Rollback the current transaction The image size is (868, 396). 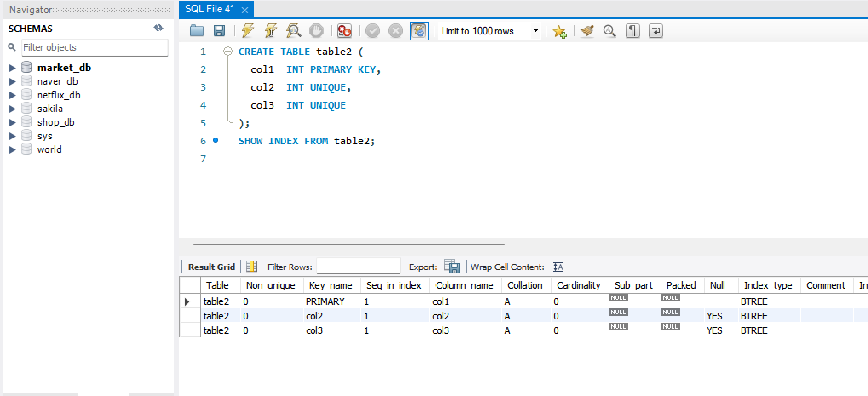396,31
